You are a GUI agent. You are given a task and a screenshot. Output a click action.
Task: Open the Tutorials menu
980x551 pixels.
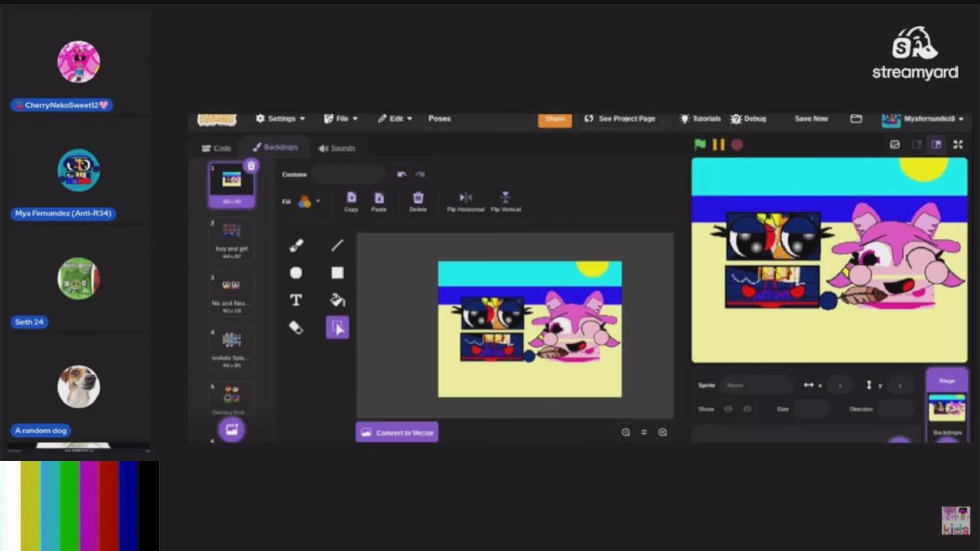700,119
